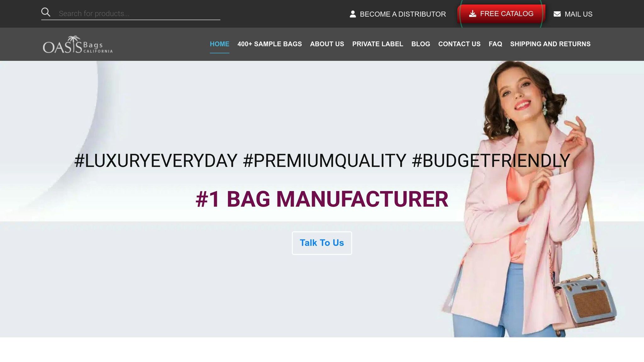Click the catalog download arrow icon

click(473, 14)
